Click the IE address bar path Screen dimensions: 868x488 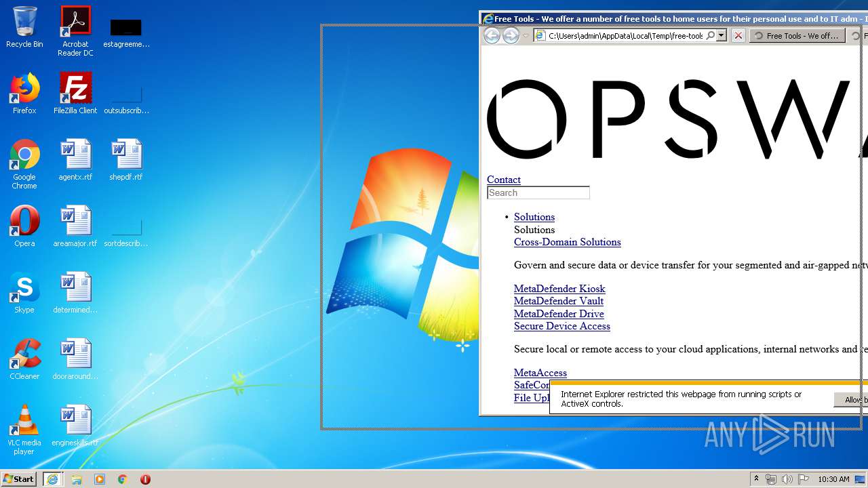coord(625,36)
